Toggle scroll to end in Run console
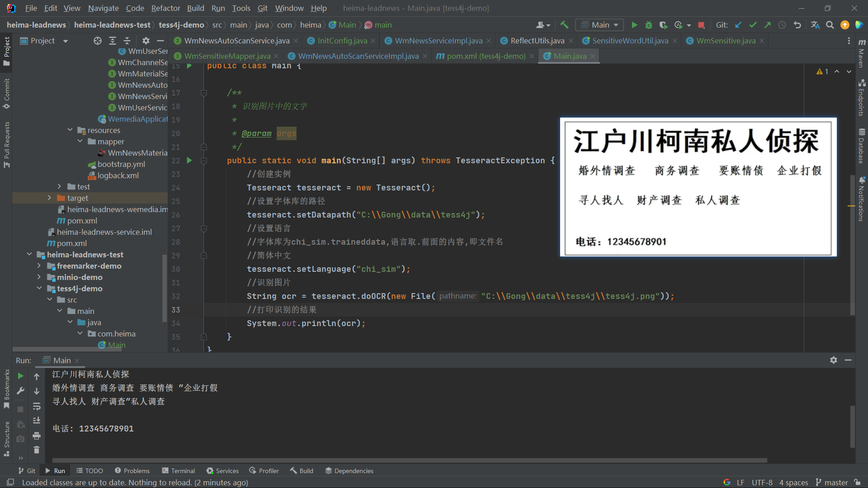This screenshot has width=868, height=488. click(37, 421)
